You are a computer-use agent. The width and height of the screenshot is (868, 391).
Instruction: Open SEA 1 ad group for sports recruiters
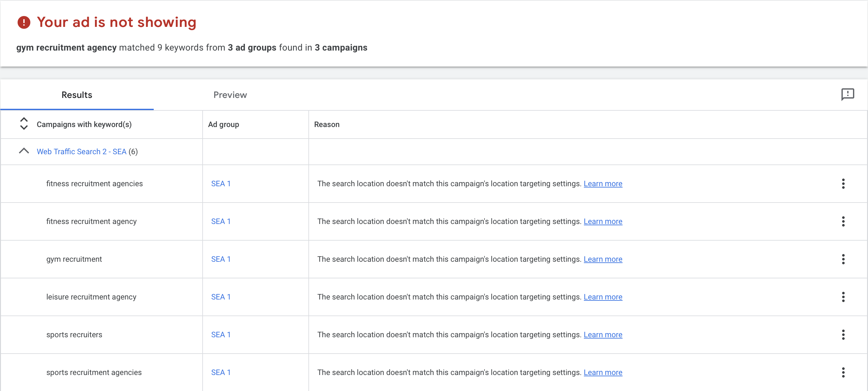click(221, 335)
